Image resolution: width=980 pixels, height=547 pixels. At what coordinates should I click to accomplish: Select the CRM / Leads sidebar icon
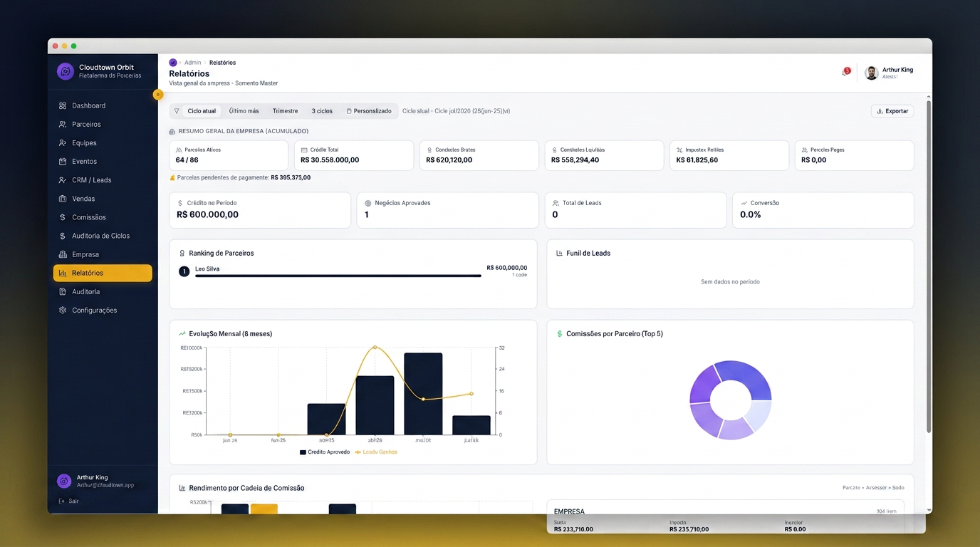point(63,180)
